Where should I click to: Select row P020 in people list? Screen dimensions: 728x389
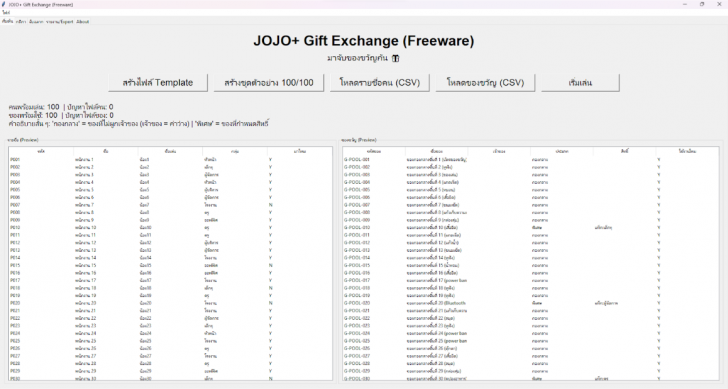pyautogui.click(x=170, y=303)
